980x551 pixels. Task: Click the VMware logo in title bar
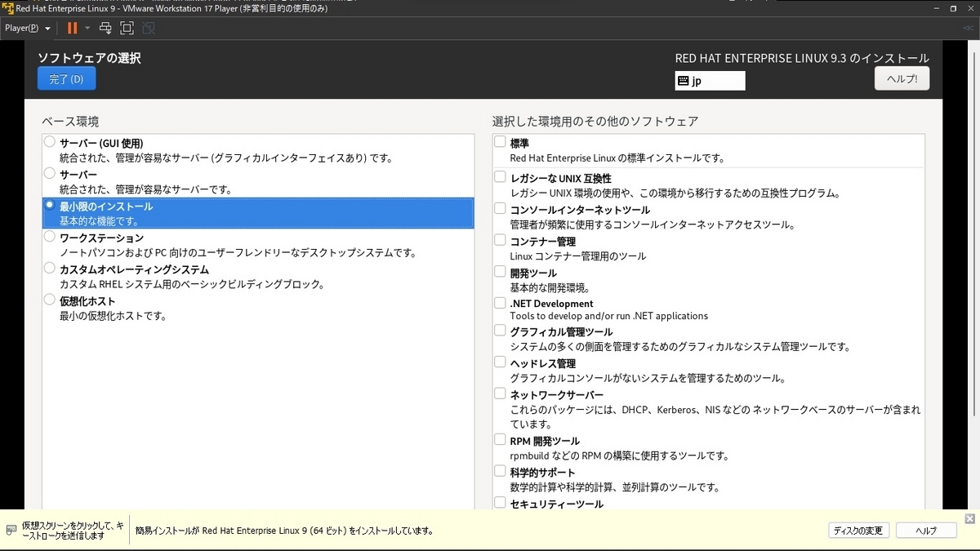click(x=7, y=8)
